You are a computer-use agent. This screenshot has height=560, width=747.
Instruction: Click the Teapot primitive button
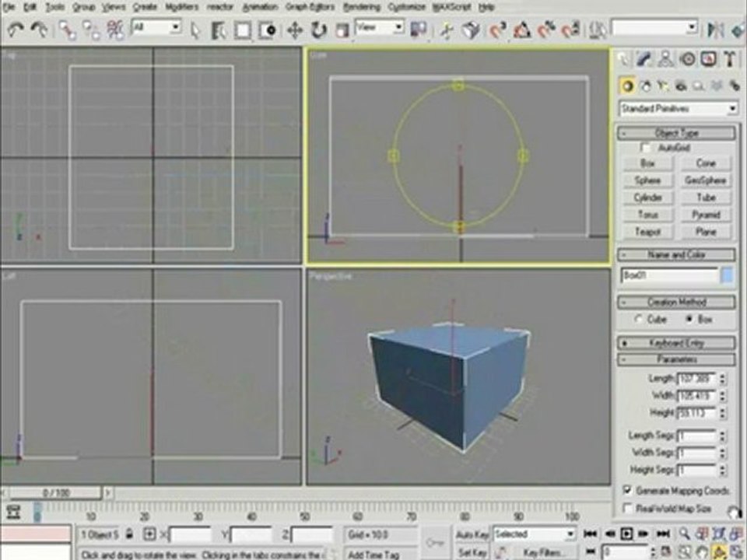point(647,232)
